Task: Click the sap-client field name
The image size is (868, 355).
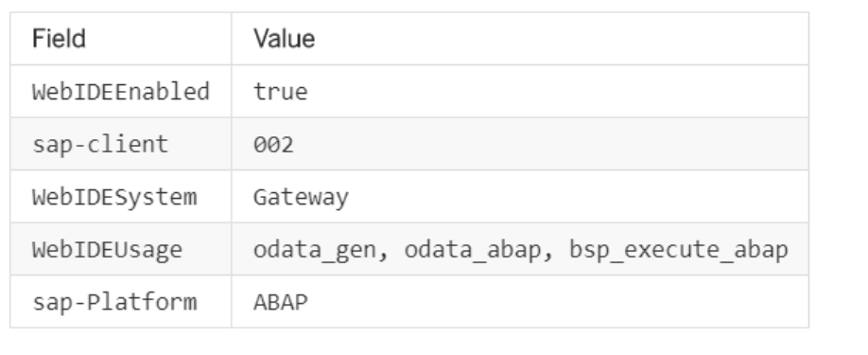Action: click(x=100, y=144)
